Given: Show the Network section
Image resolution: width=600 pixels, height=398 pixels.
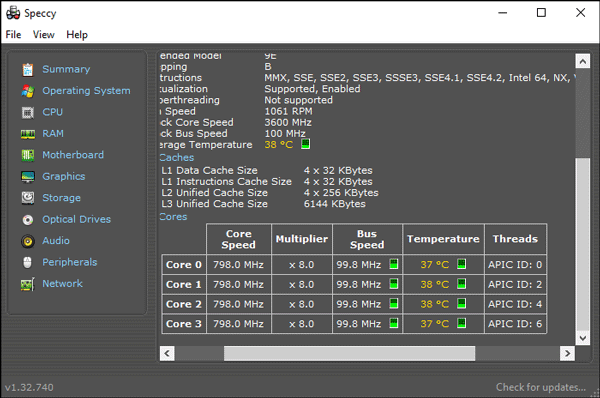Looking at the screenshot, I should pos(62,284).
